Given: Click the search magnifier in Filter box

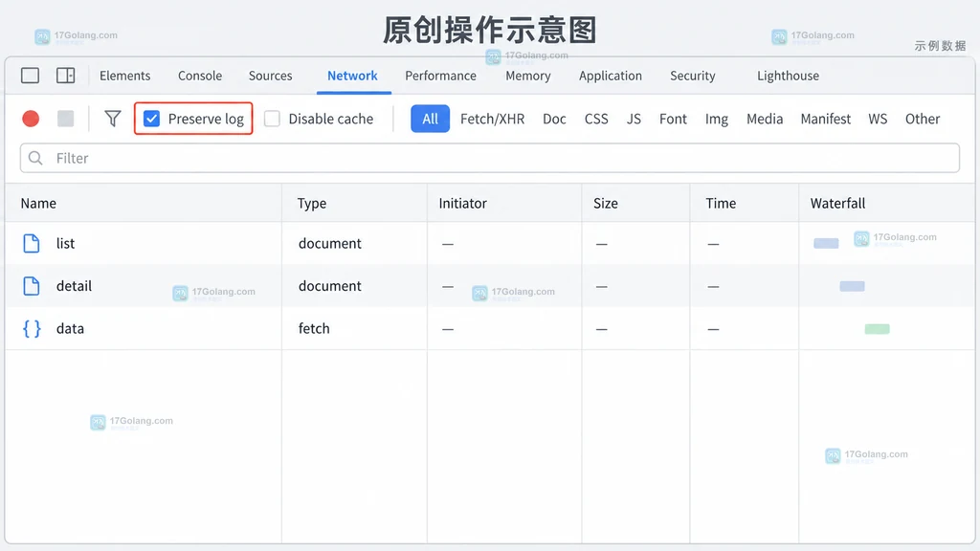Looking at the screenshot, I should [x=35, y=158].
